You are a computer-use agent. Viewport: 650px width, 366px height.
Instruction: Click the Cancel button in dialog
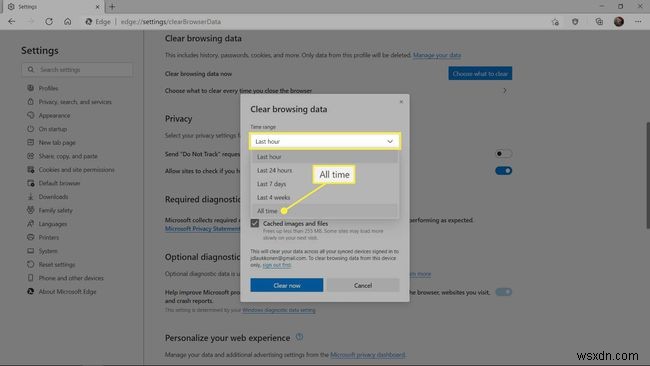(363, 285)
